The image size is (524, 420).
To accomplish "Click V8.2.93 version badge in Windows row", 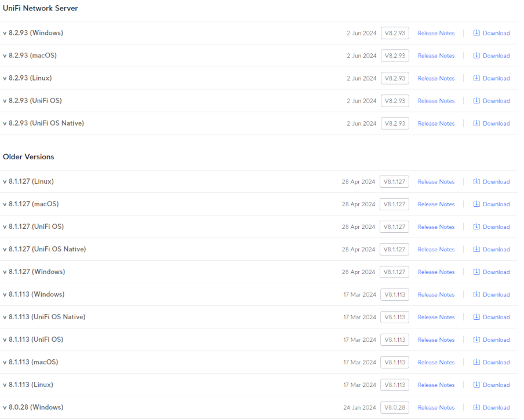I will pos(395,33).
